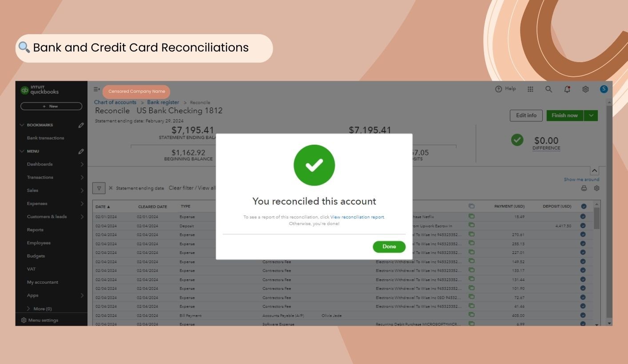Collapse the Bookmarks section chevron
Screen dimensions: 628x364
[x=22, y=125]
